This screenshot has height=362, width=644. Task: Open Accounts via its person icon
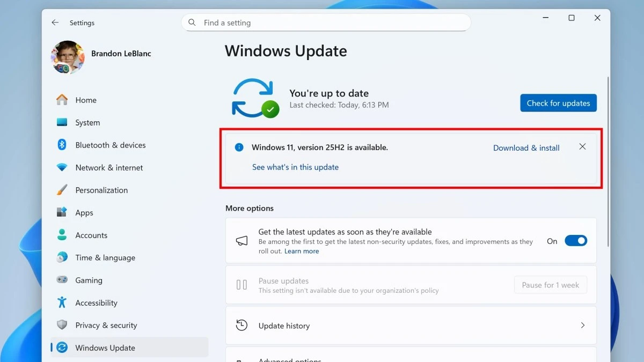[x=62, y=235]
